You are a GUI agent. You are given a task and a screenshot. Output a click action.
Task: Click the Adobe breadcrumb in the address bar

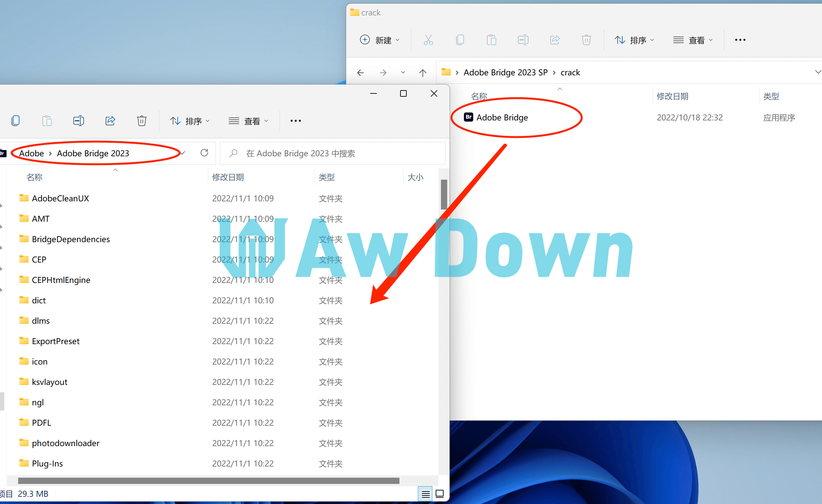tap(32, 153)
